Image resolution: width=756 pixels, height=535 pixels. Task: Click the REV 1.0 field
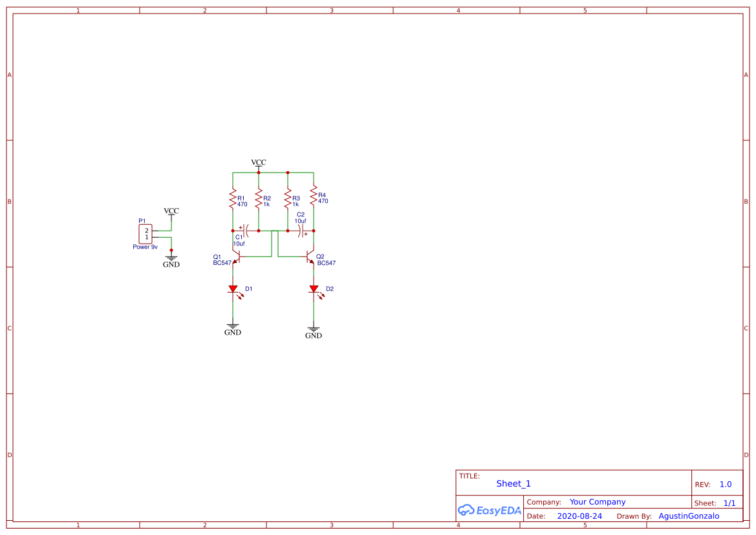click(725, 484)
